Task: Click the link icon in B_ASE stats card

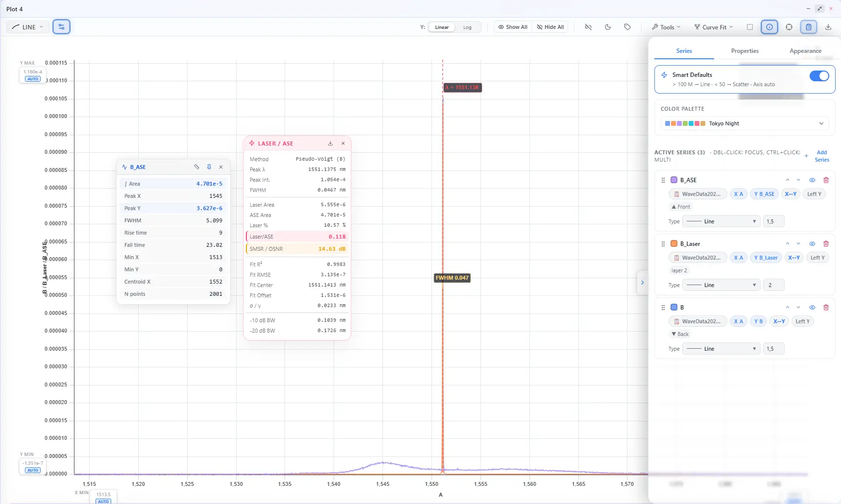Action: (x=196, y=167)
